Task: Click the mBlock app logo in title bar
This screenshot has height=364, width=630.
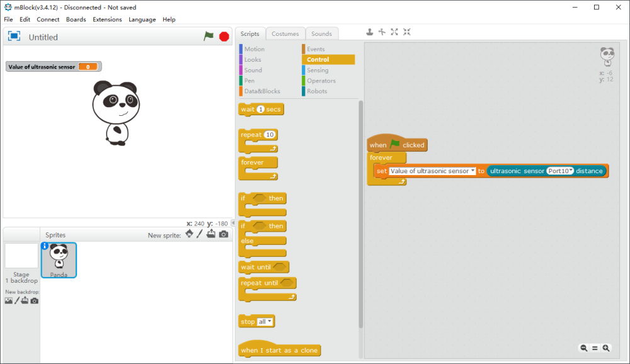Action: [x=8, y=7]
